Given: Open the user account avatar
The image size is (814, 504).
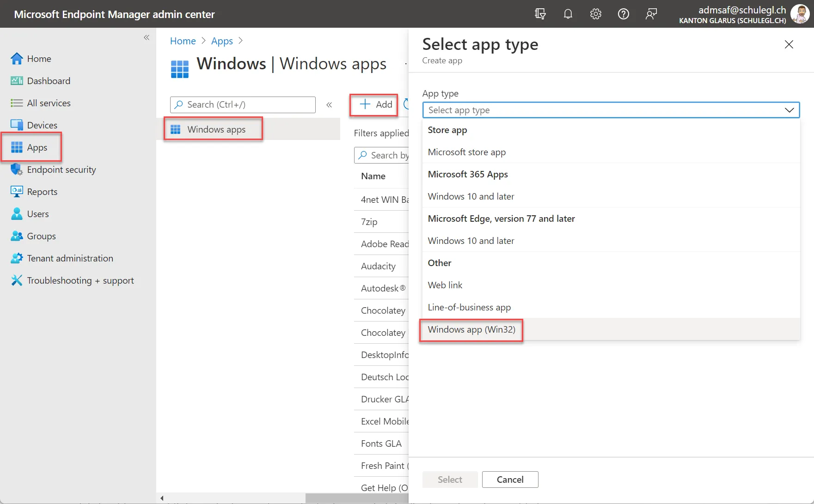Looking at the screenshot, I should 800,14.
